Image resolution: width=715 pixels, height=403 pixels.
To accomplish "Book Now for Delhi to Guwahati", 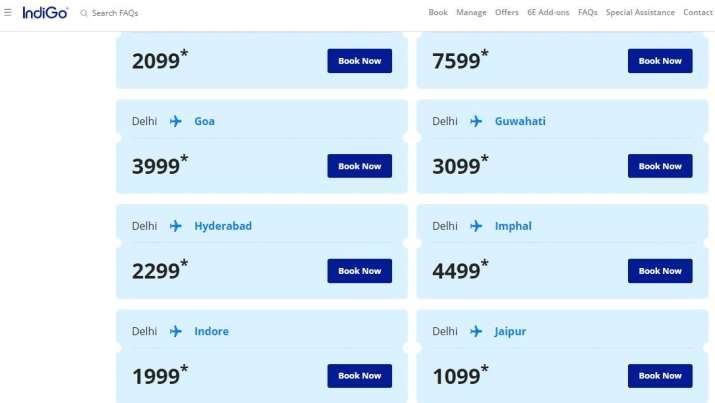I will (659, 166).
